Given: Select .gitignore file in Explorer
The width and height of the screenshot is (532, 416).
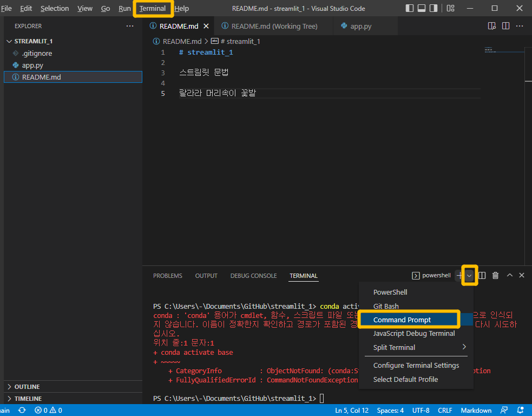Looking at the screenshot, I should [x=73, y=53].
